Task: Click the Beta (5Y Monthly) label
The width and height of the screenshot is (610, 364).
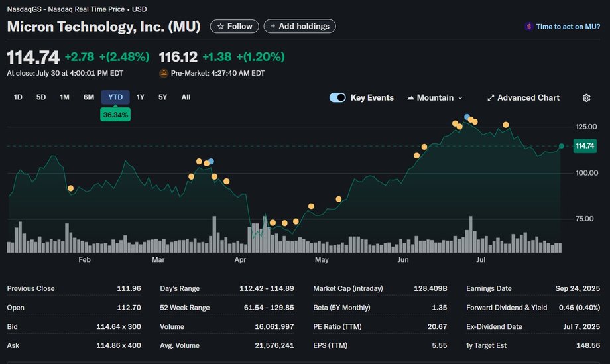Action: (x=341, y=308)
